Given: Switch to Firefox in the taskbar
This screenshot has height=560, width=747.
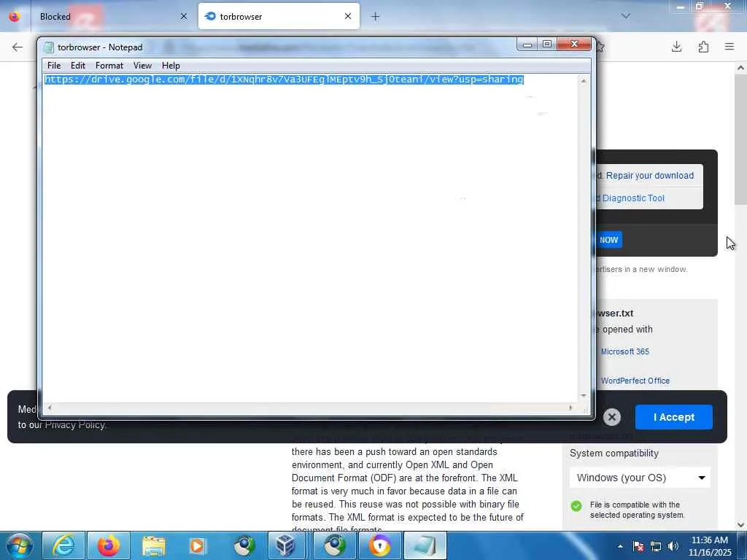Looking at the screenshot, I should [x=108, y=545].
